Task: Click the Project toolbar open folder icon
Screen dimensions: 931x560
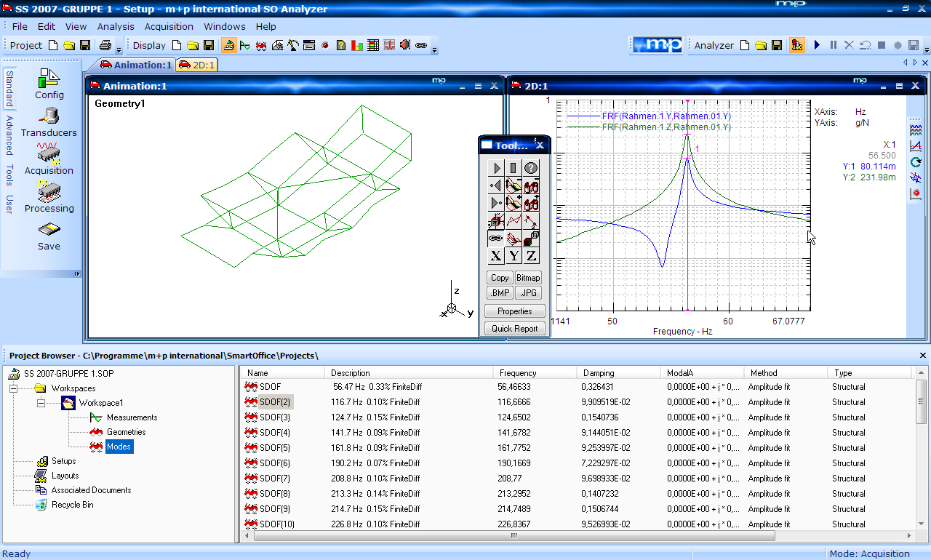Action: point(69,45)
